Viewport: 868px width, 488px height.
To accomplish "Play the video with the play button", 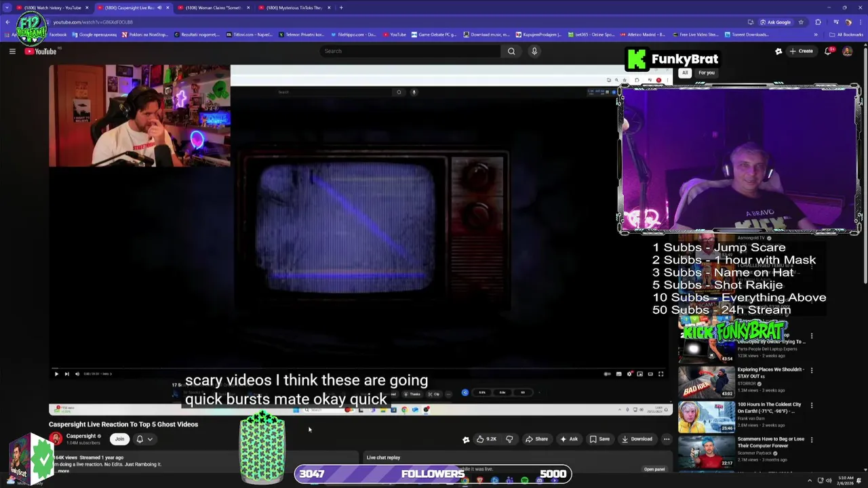I will 56,373.
